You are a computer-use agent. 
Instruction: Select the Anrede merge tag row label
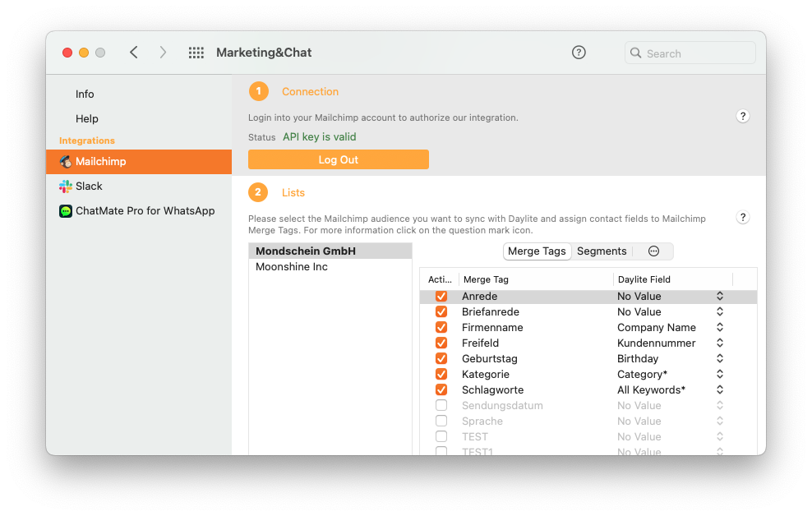tap(479, 296)
